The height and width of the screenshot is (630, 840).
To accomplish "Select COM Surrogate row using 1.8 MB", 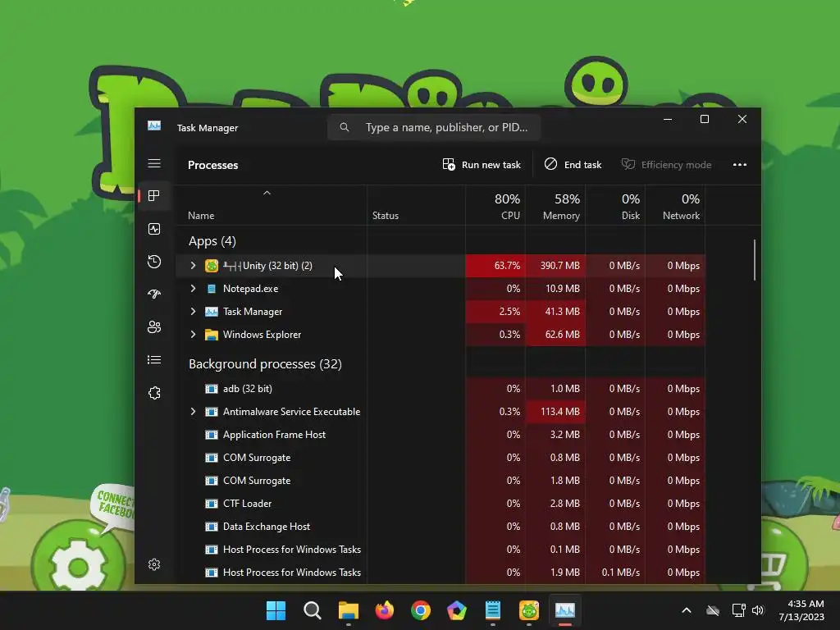I will coord(441,481).
